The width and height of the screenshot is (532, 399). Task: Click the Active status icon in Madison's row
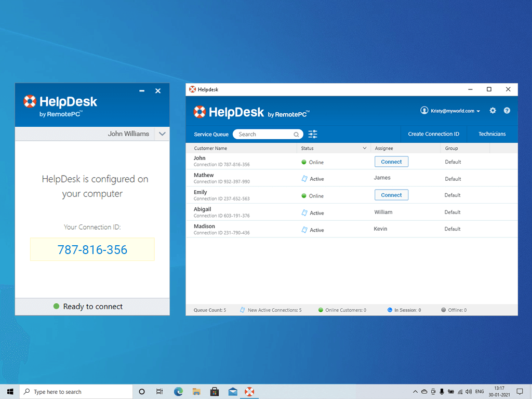point(304,230)
